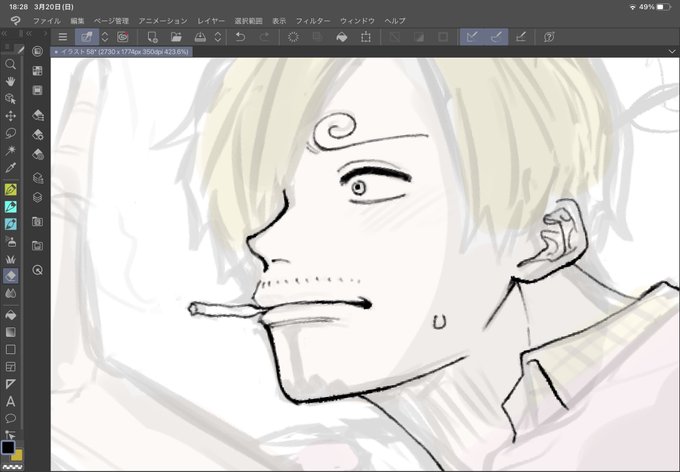
Task: Expand save options up-down arrows
Action: point(218,37)
